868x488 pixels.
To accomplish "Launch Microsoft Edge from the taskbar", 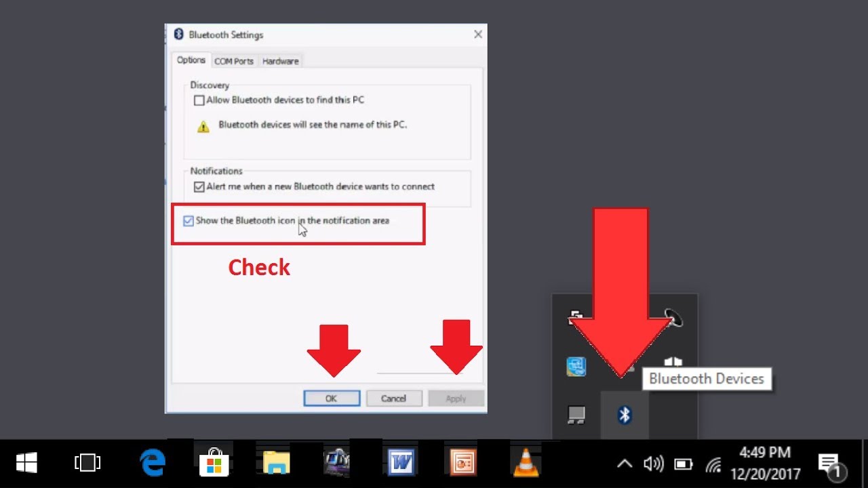I will (153, 463).
